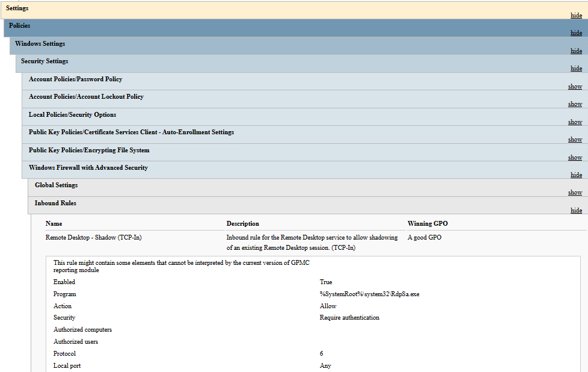Screen dimensions: 588x372
Task: Hide the Windows Settings section
Action: click(576, 51)
